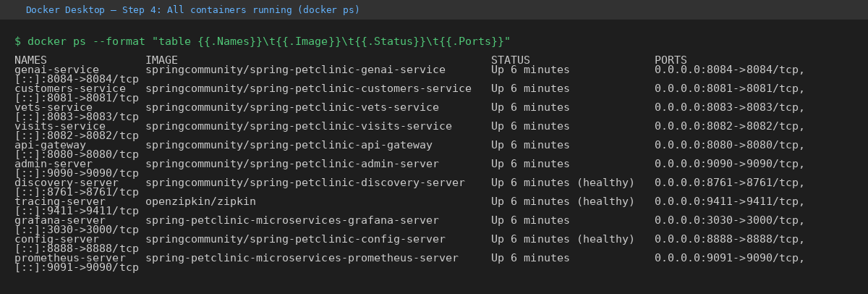The width and height of the screenshot is (868, 294).
Task: Click the docker ps --format command line
Action: (x=263, y=41)
